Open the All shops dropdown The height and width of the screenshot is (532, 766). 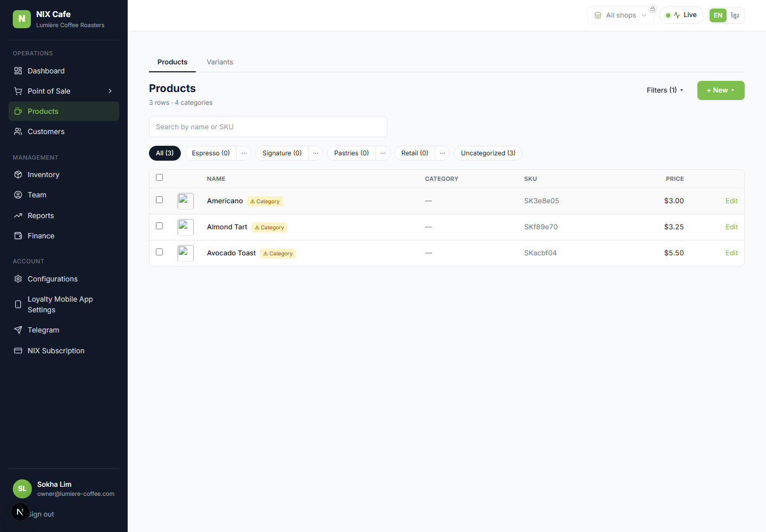(621, 15)
